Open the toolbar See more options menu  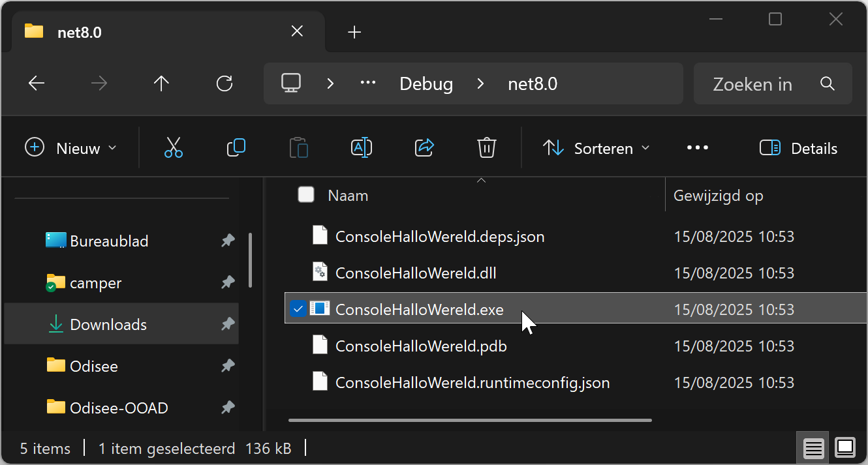point(698,148)
